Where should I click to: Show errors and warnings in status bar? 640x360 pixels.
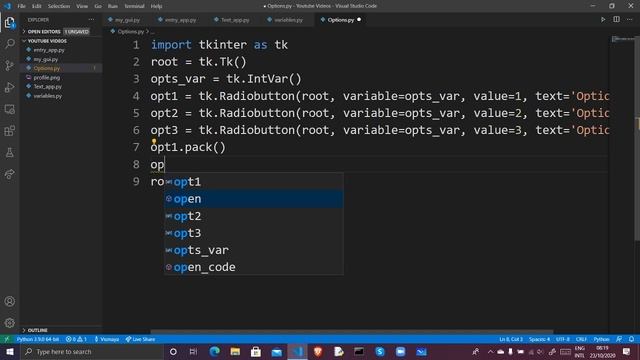click(76, 339)
